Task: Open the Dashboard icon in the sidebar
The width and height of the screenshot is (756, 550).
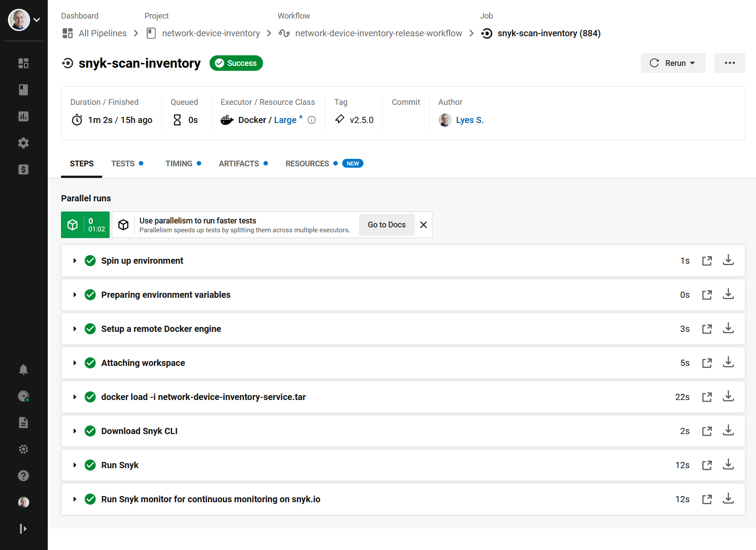Action: (23, 63)
